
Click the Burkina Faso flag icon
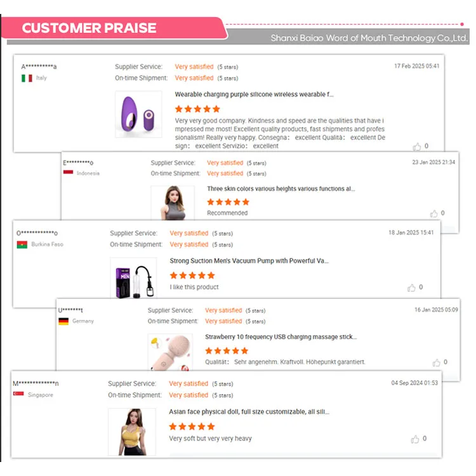point(22,244)
